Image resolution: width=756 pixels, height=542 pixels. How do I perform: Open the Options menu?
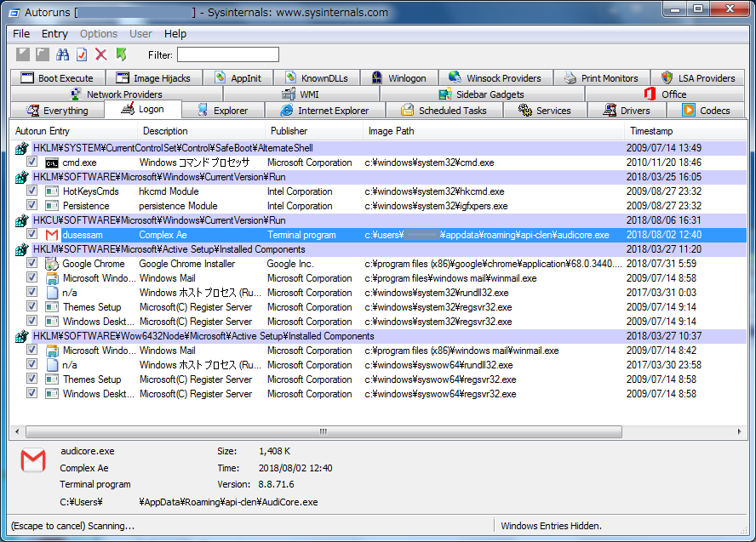point(99,34)
